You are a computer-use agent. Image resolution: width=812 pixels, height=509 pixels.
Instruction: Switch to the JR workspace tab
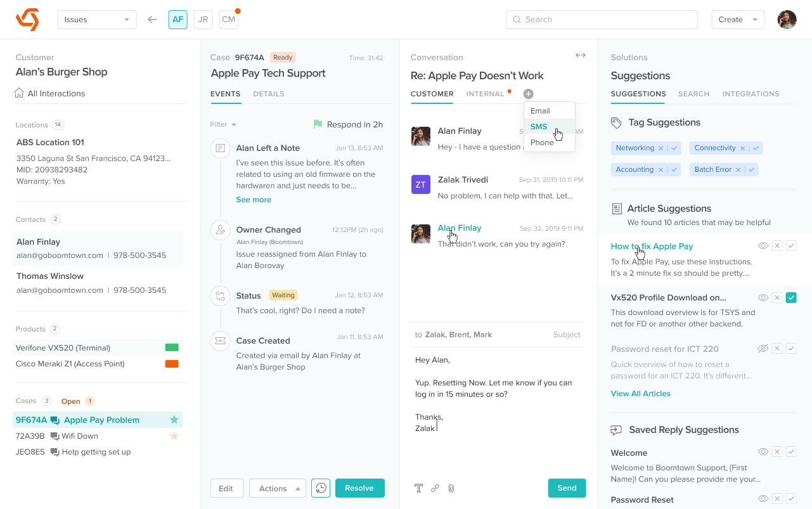coord(203,20)
